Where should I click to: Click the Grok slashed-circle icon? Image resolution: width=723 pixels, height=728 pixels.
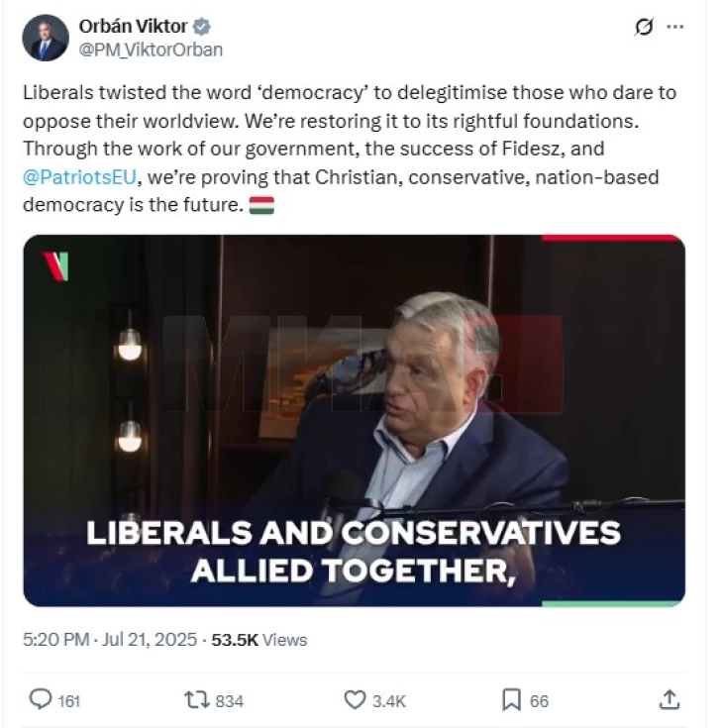644,28
